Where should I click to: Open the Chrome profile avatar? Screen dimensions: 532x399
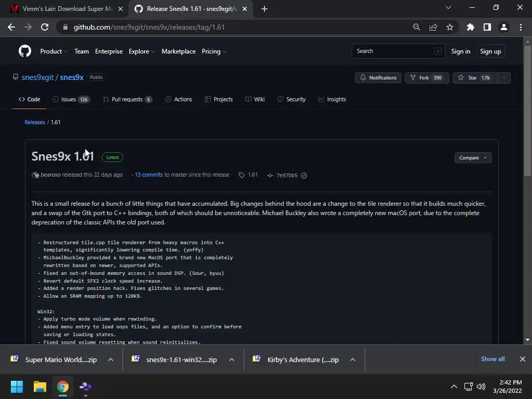(504, 27)
